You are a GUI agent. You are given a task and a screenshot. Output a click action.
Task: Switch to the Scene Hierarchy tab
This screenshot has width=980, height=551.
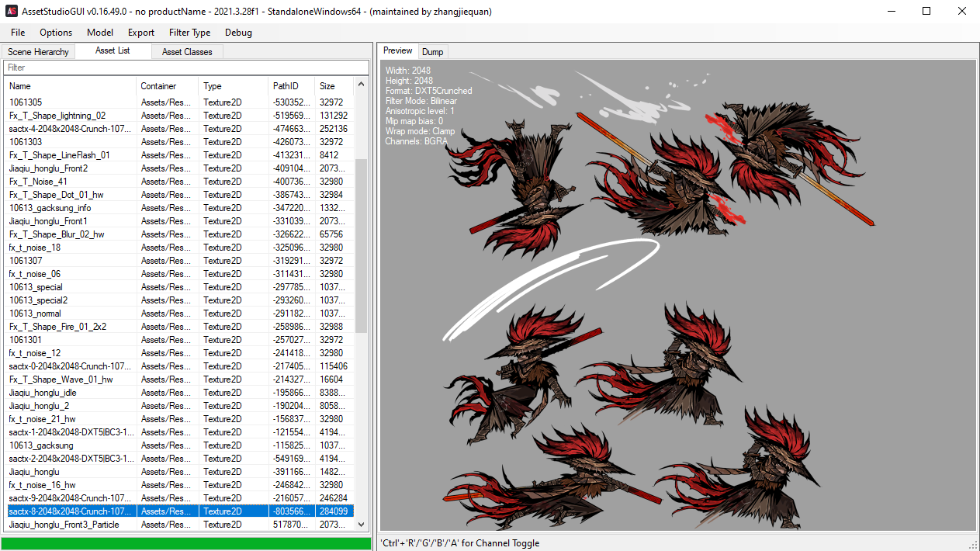(38, 52)
